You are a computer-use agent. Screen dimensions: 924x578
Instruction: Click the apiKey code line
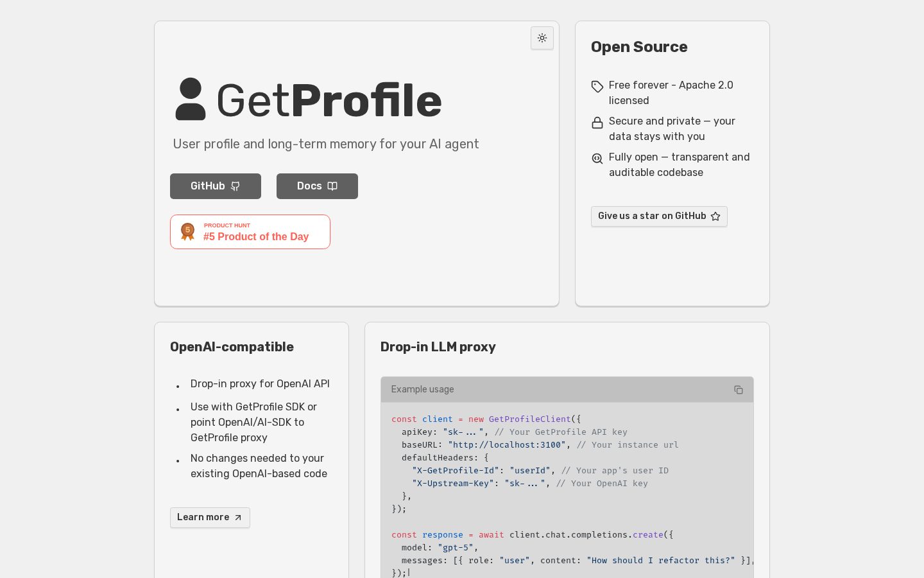(x=515, y=432)
